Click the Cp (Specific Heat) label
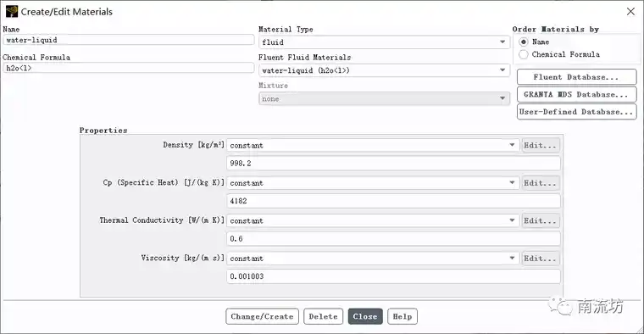Screen dimensions: 644x334 (x=164, y=182)
